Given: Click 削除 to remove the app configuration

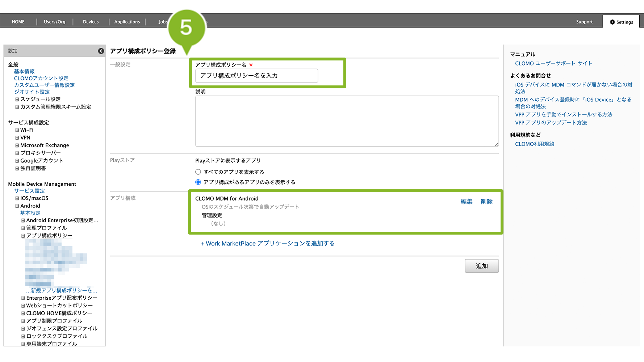Looking at the screenshot, I should [486, 202].
